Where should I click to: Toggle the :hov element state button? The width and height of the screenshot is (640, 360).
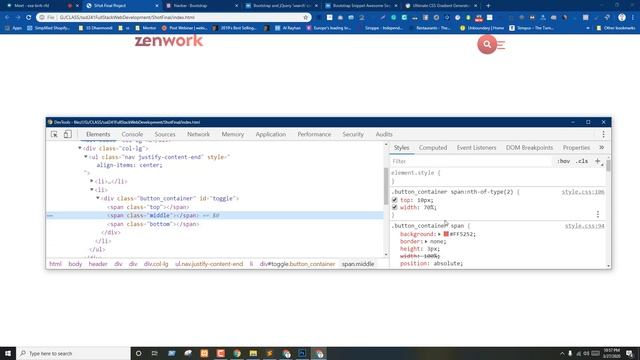point(563,161)
